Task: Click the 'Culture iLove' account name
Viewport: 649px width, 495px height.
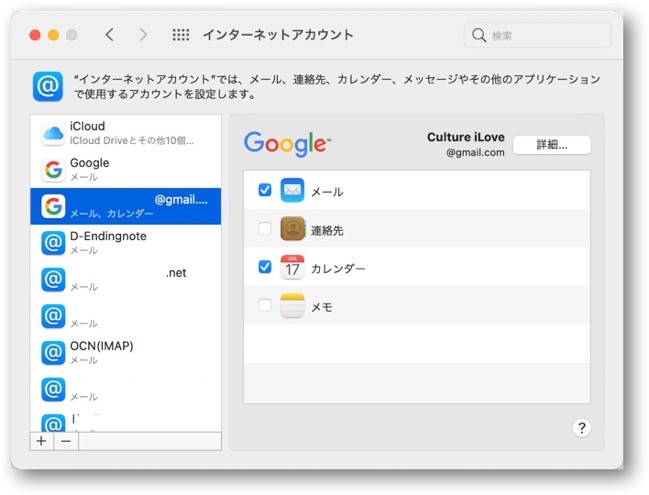Action: pos(466,137)
